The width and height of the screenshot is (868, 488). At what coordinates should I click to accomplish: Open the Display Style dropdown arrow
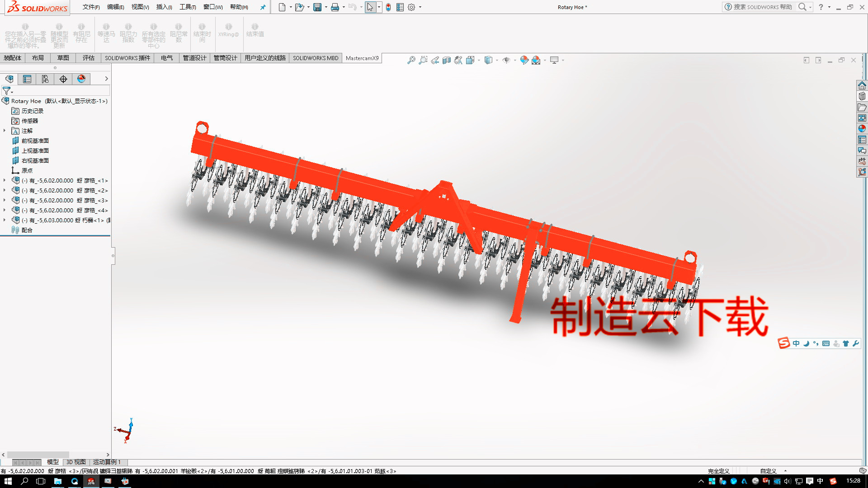(x=496, y=60)
